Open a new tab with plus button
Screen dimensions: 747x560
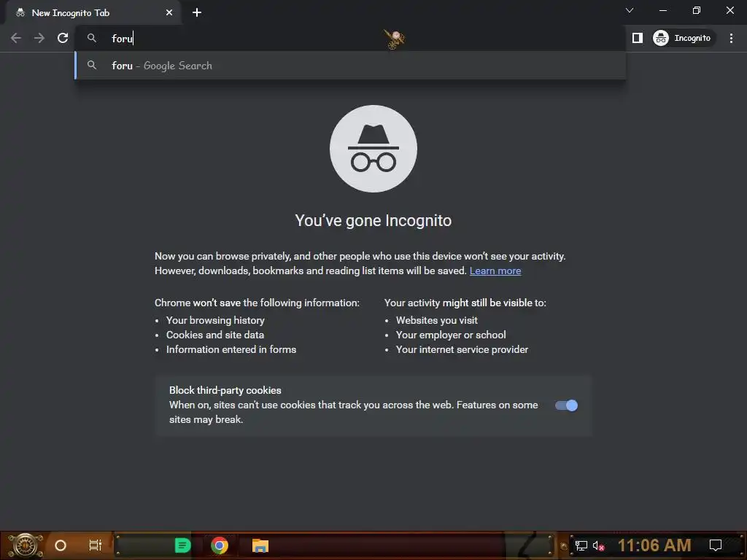tap(197, 12)
